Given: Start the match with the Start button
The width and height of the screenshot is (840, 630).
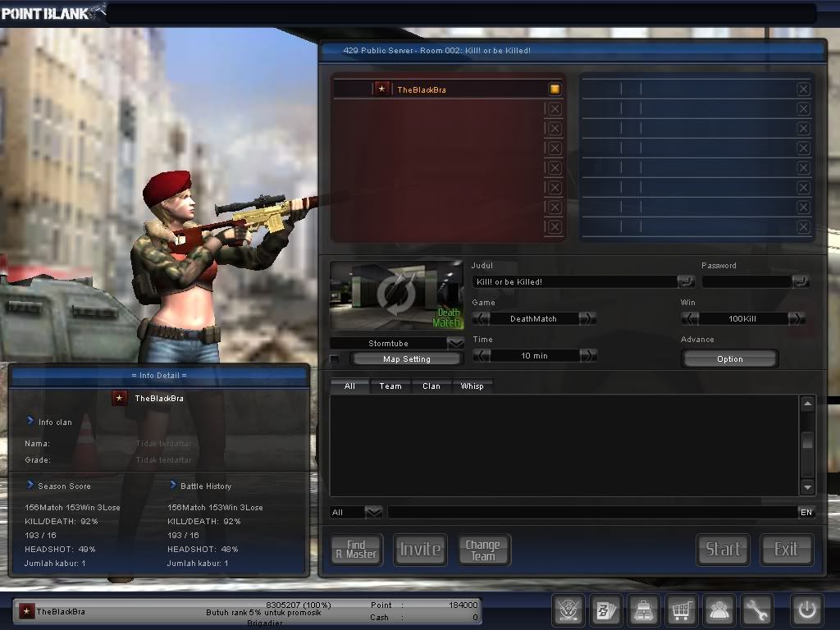Looking at the screenshot, I should [723, 550].
